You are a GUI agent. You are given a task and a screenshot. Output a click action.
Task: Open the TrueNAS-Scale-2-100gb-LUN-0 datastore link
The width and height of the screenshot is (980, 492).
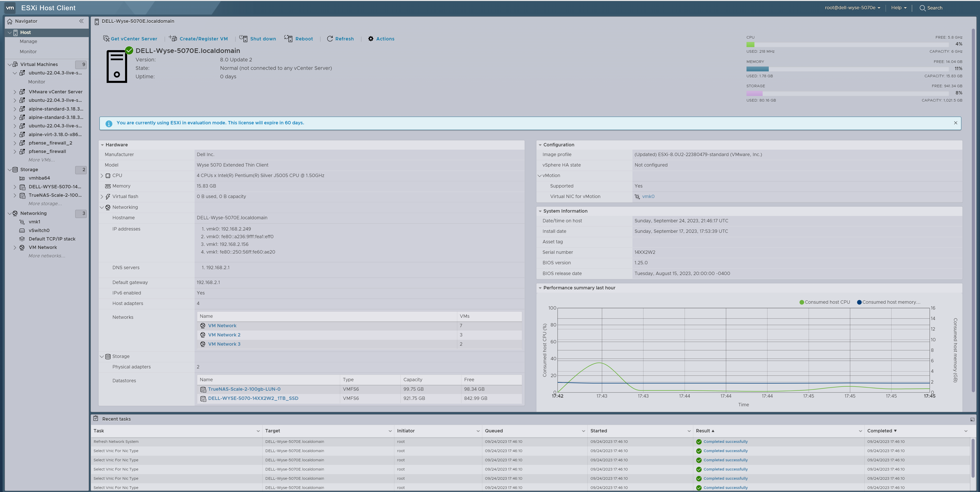(244, 389)
